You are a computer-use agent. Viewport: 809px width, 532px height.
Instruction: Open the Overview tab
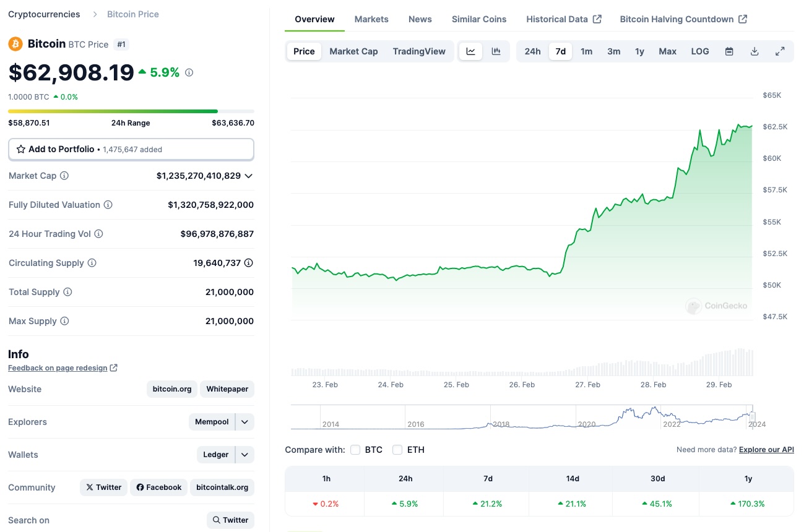tap(314, 19)
